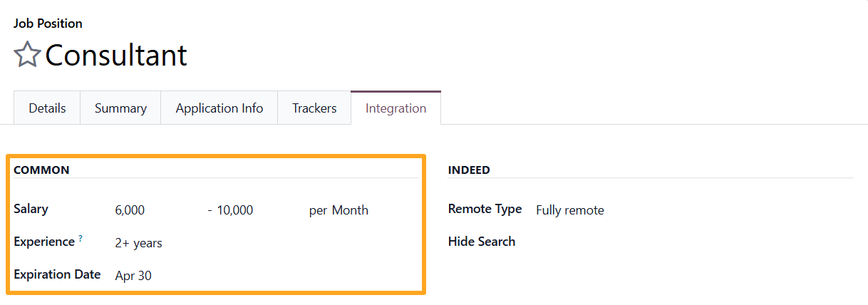The image size is (868, 305).
Task: Click the Expiration Date label
Action: point(57,274)
